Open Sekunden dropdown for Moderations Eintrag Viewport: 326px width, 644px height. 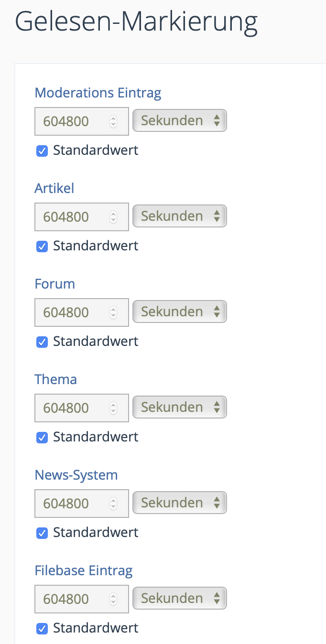[179, 120]
